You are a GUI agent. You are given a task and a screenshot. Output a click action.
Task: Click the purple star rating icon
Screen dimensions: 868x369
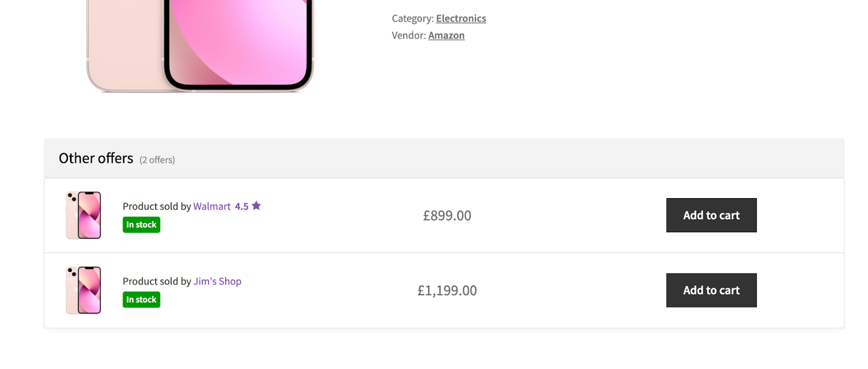click(256, 206)
